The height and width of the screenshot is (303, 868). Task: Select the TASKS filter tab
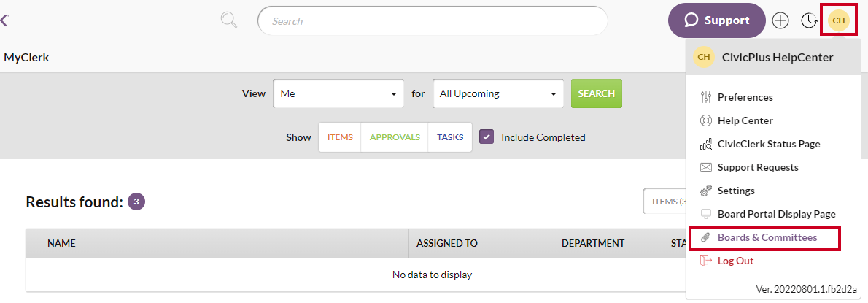tap(450, 137)
